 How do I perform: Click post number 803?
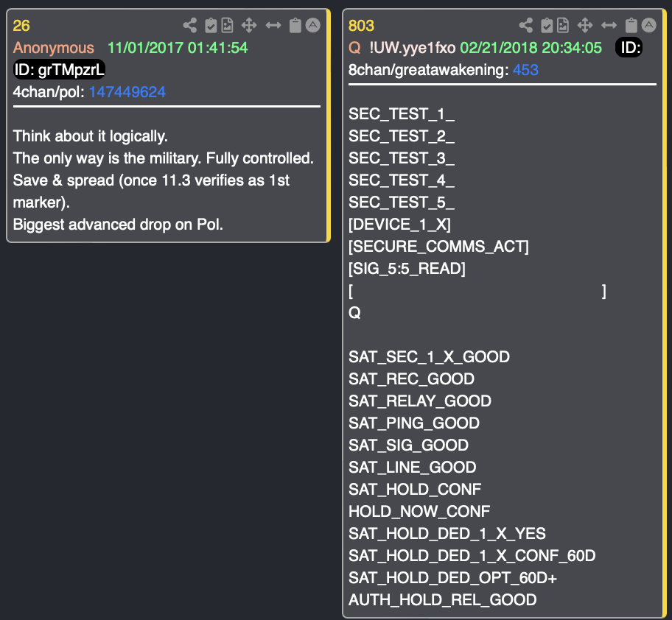pyautogui.click(x=361, y=26)
